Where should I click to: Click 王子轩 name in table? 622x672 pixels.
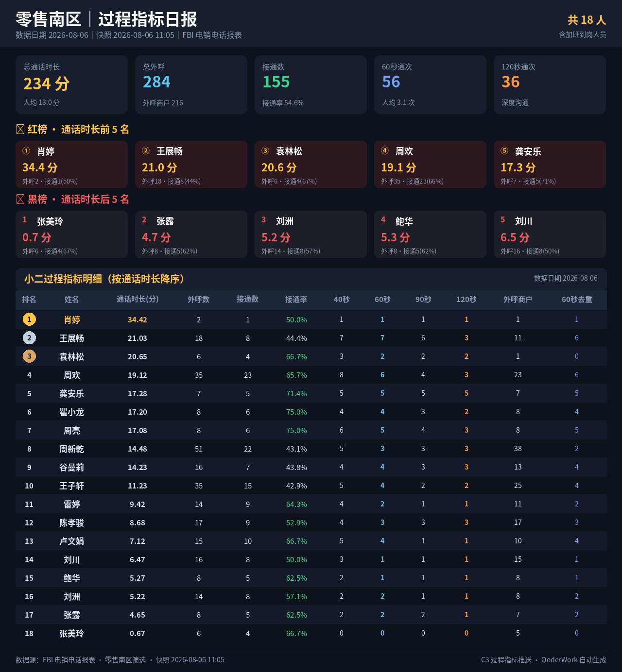[x=72, y=486]
